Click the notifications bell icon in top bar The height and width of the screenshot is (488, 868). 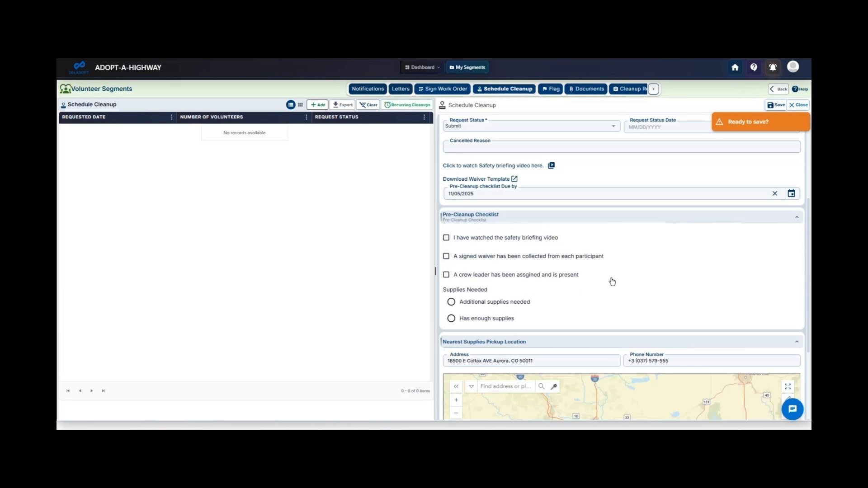point(773,67)
